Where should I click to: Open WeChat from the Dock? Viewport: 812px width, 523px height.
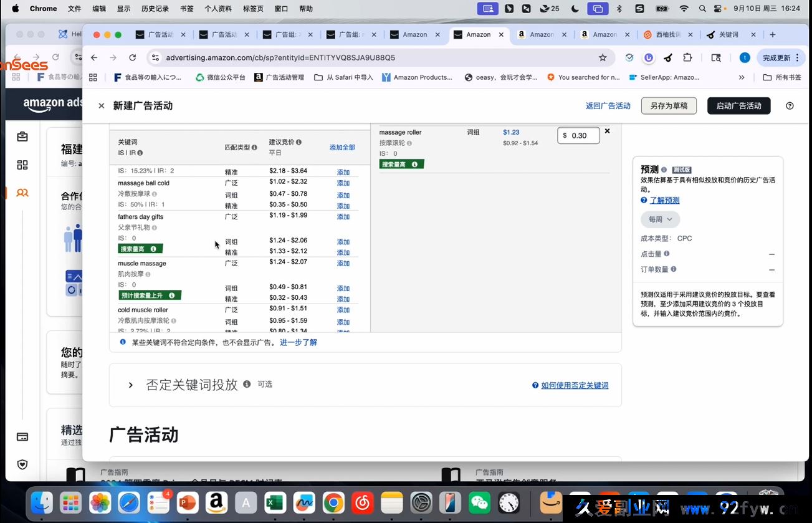[479, 502]
